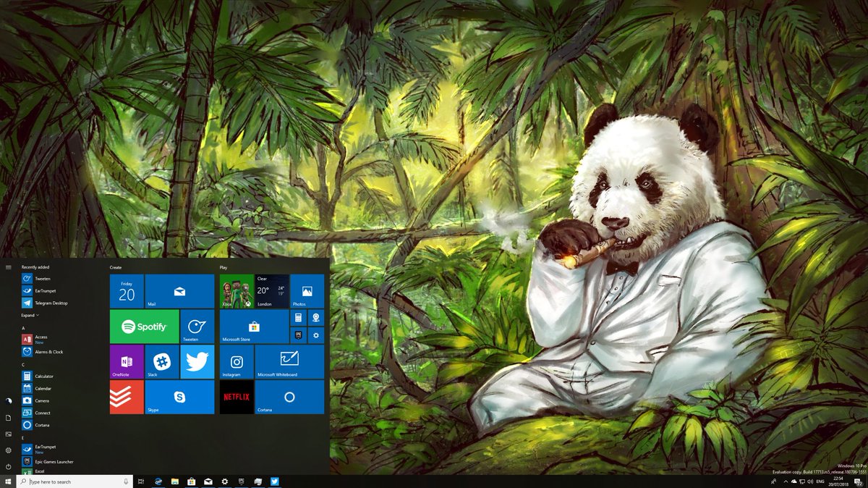This screenshot has height=488, width=868.
Task: Open the People icon in system tray
Action: tap(774, 481)
